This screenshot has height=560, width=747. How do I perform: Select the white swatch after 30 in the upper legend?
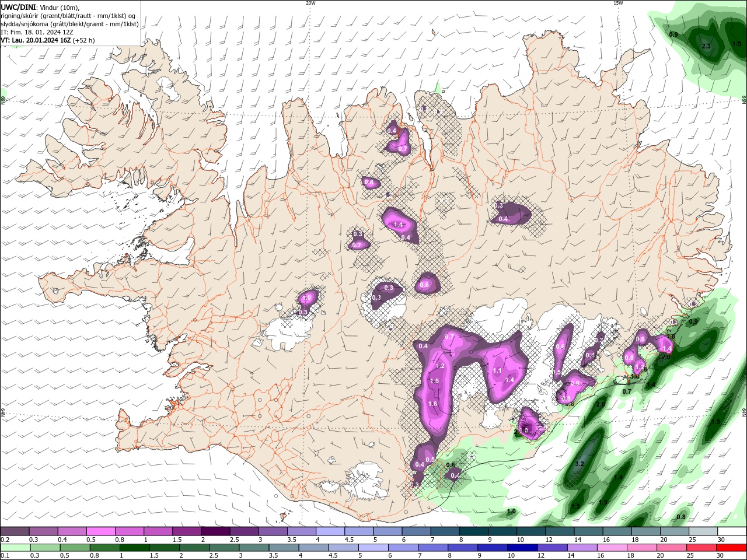point(732,531)
